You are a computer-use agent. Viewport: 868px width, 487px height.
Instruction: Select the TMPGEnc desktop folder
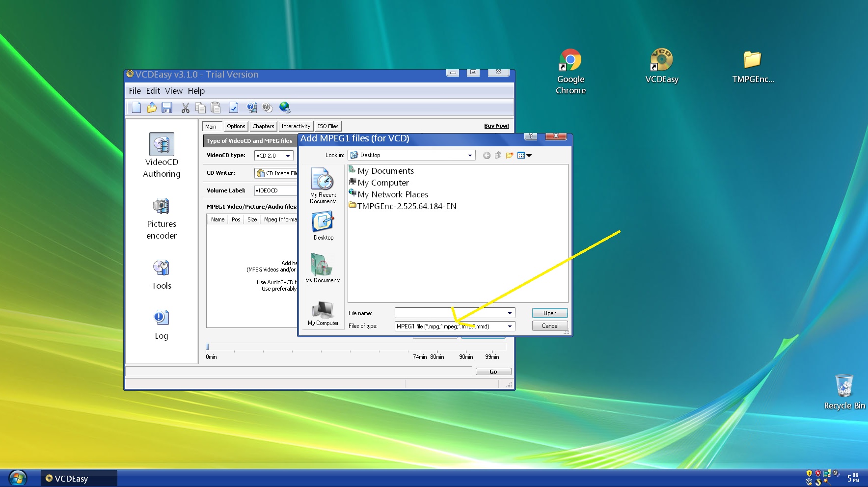pos(753,67)
